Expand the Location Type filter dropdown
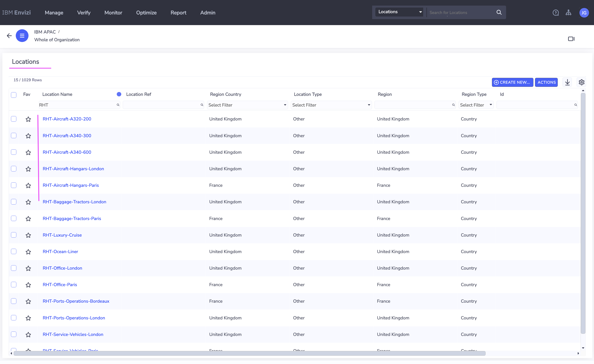The height and width of the screenshot is (364, 594). [x=331, y=105]
